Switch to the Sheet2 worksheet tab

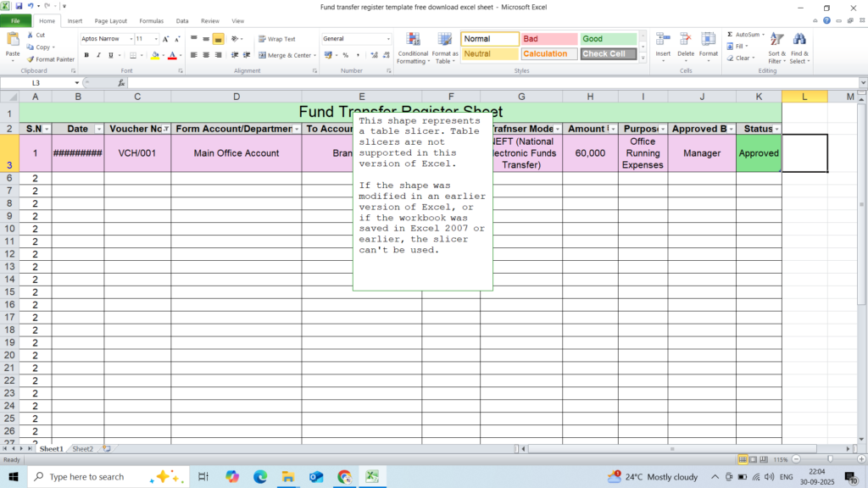click(x=82, y=449)
